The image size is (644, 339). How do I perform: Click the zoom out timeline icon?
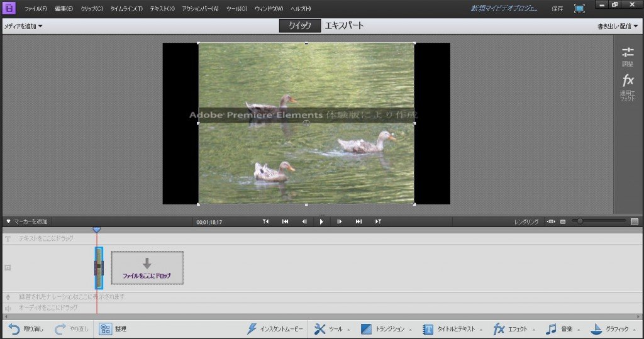coord(563,222)
